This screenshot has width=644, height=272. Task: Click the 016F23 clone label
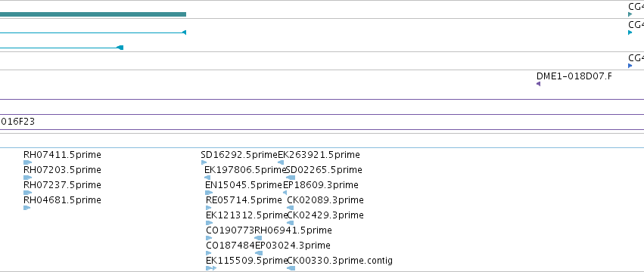click(x=17, y=122)
